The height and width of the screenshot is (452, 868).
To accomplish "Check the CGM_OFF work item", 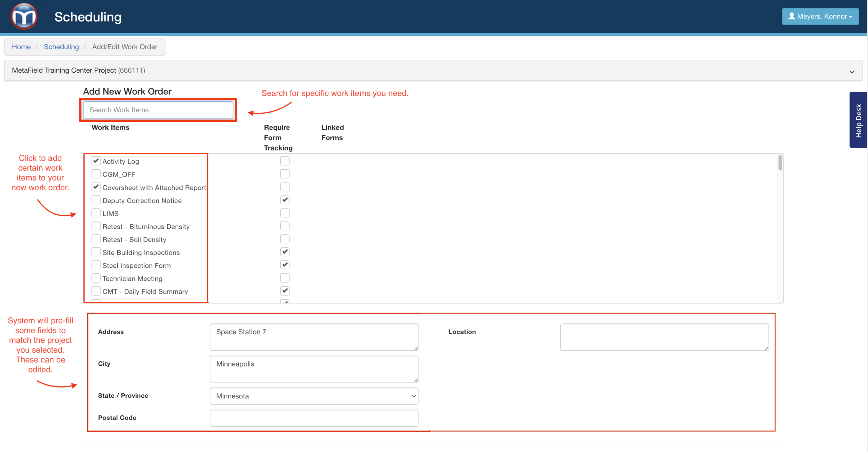I will coord(96,174).
